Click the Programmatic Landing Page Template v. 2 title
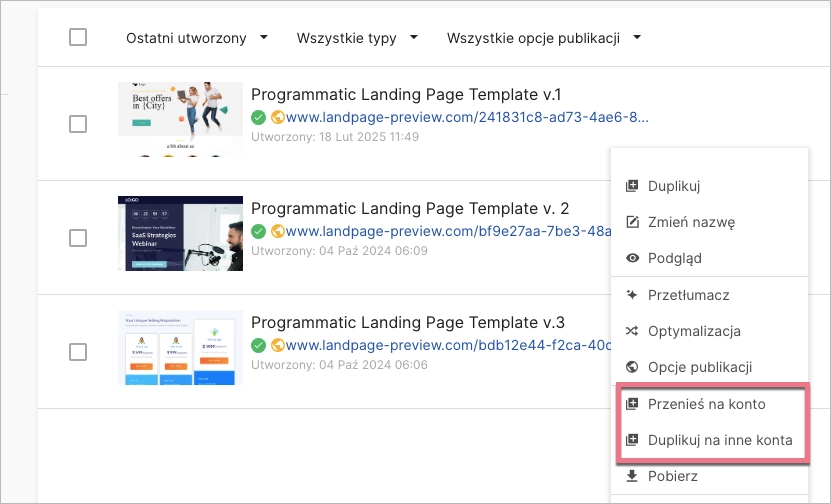 [x=410, y=208]
